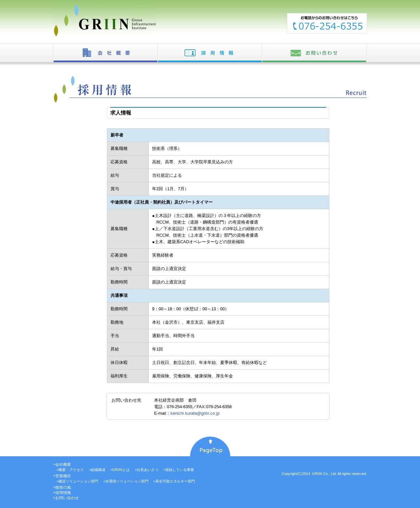The image size is (420, 508).
Task: Open footer link >水環境ソリューション部門
Action: pos(126,481)
